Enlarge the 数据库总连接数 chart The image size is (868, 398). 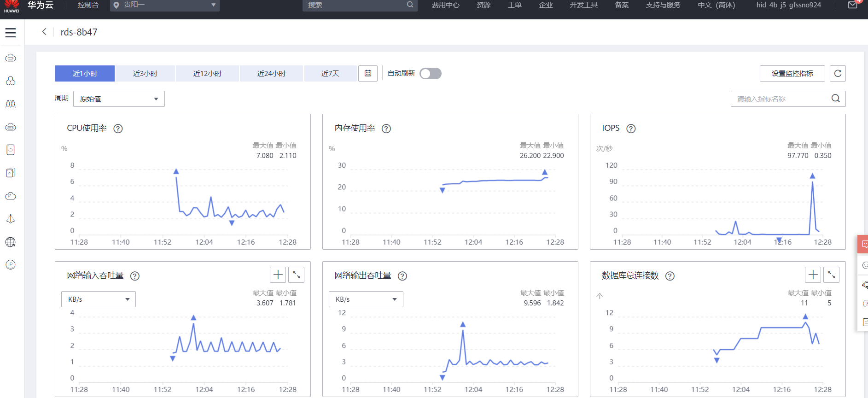[832, 275]
